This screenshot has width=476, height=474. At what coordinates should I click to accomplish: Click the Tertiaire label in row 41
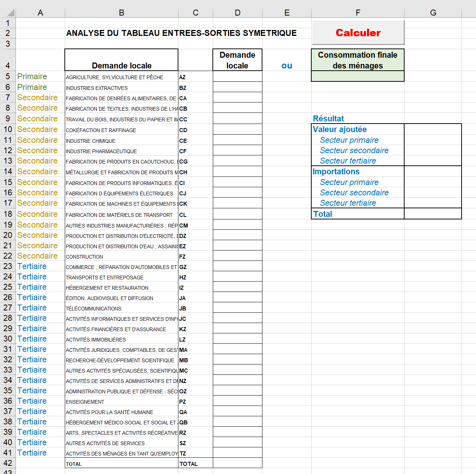point(32,453)
